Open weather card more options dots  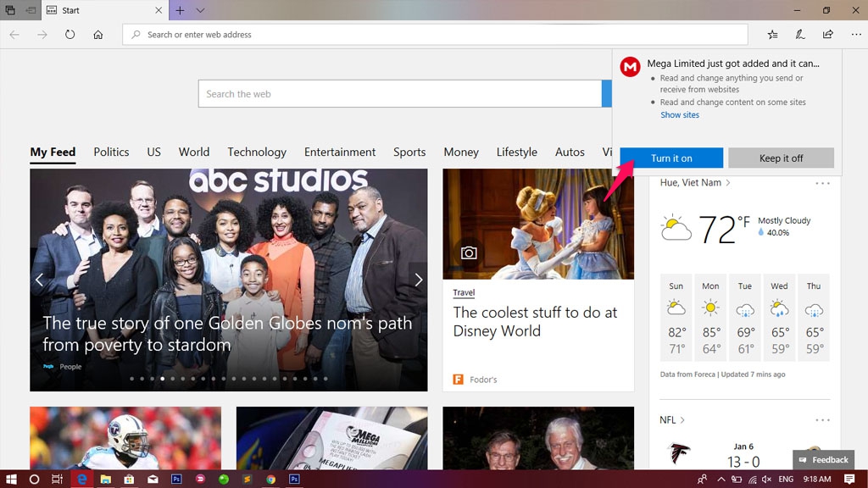pyautogui.click(x=822, y=183)
